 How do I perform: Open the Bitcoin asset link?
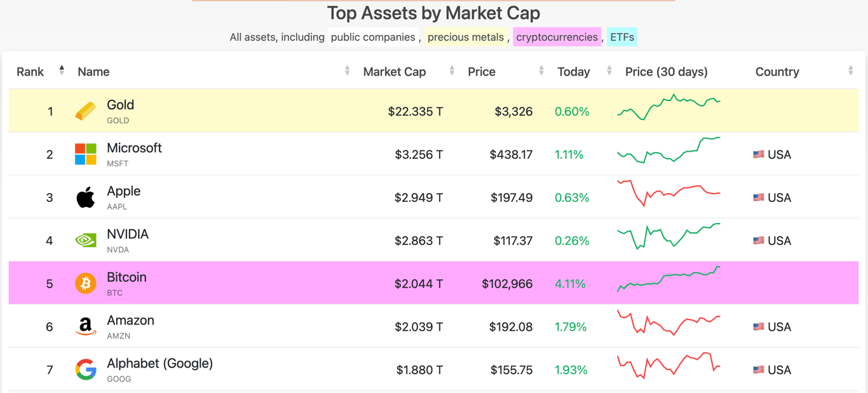[x=126, y=277]
